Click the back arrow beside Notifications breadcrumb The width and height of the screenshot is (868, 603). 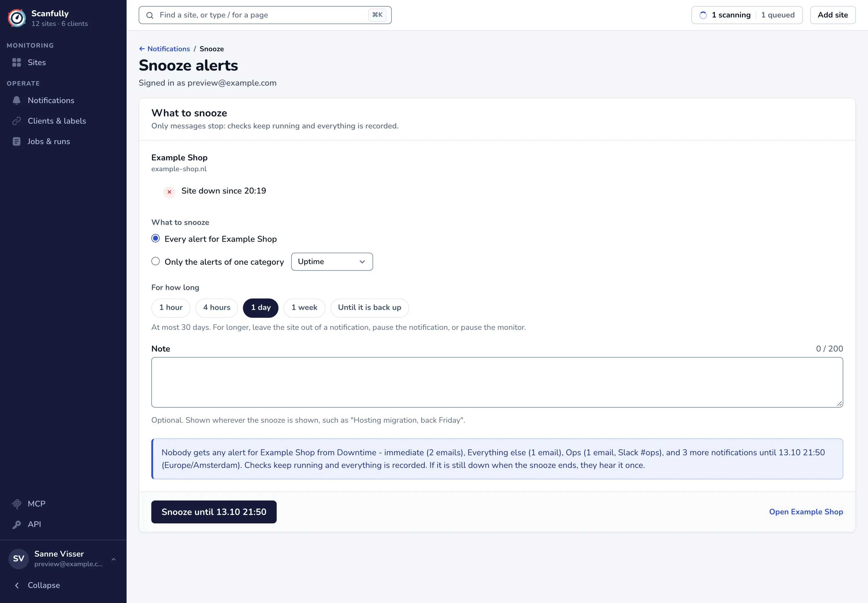(142, 49)
